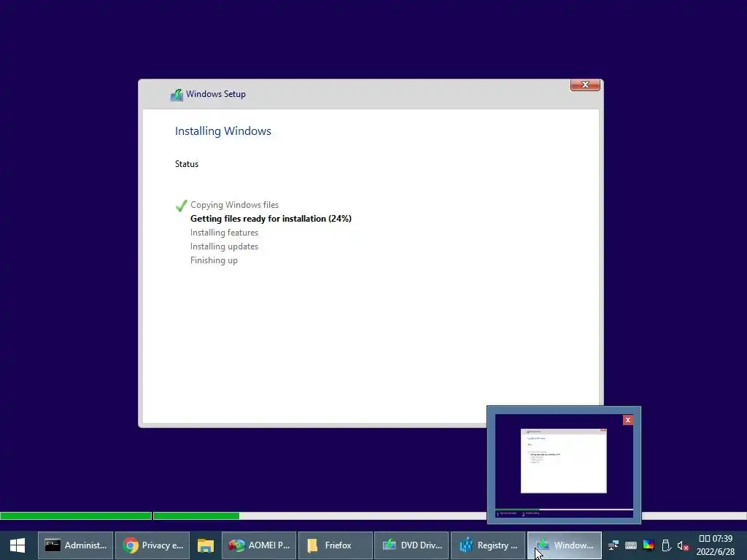The image size is (747, 560).
Task: Click 'Copying Windows files' text
Action: pos(234,205)
